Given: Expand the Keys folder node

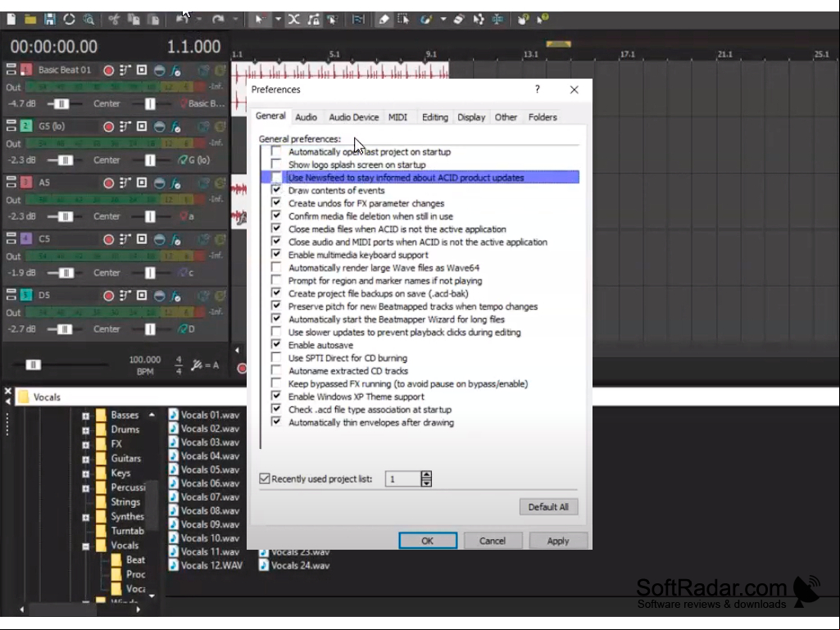Looking at the screenshot, I should tap(86, 474).
